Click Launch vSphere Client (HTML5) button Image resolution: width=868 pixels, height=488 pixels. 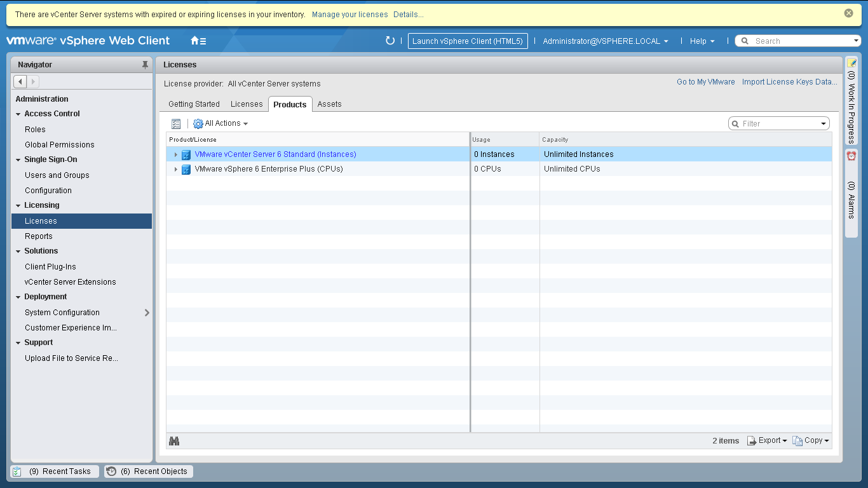point(467,41)
